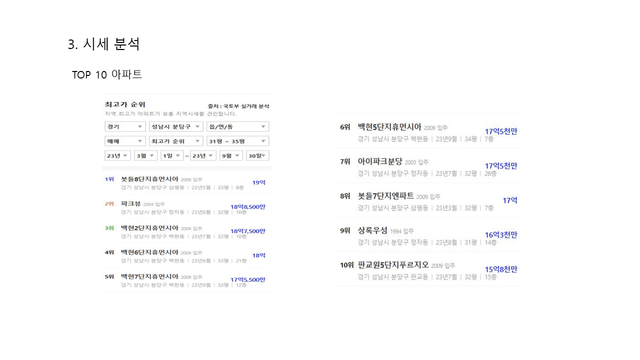Viewport: 640px width, 360px height.
Task: Click the 3. 시세 분석 slide title
Action: coord(104,44)
